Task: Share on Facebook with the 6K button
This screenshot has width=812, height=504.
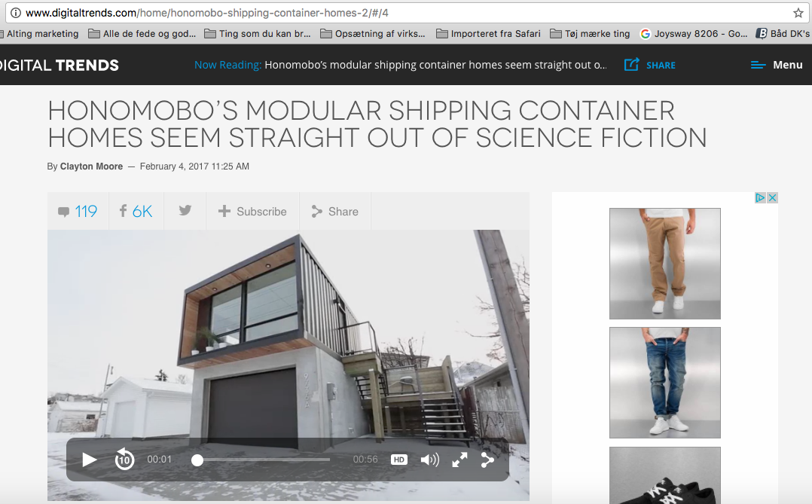Action: pos(136,212)
